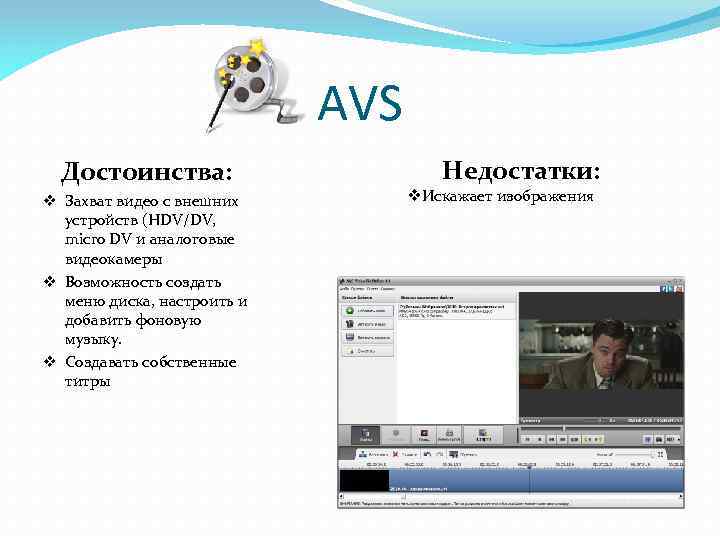
Task: Click the timeline scrollbar right arrow
Action: coord(681,496)
